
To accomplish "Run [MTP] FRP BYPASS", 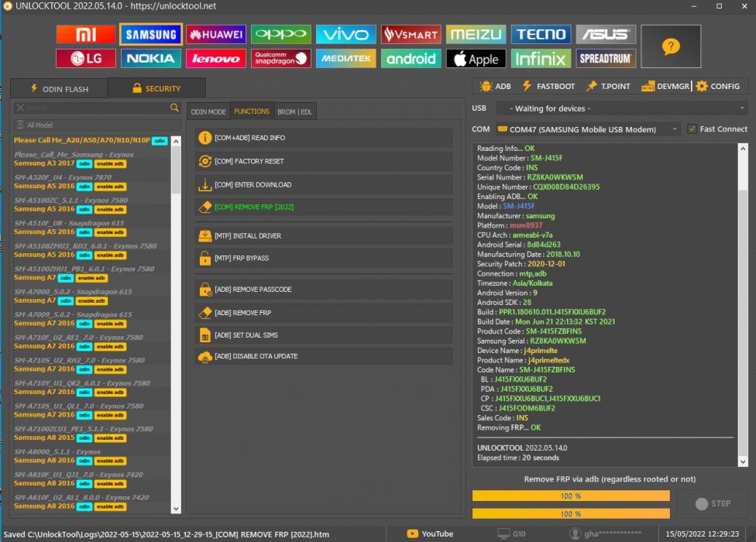I will [x=324, y=259].
